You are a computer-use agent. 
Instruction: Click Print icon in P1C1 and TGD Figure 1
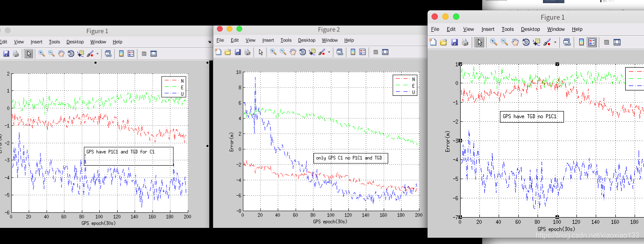click(16, 54)
